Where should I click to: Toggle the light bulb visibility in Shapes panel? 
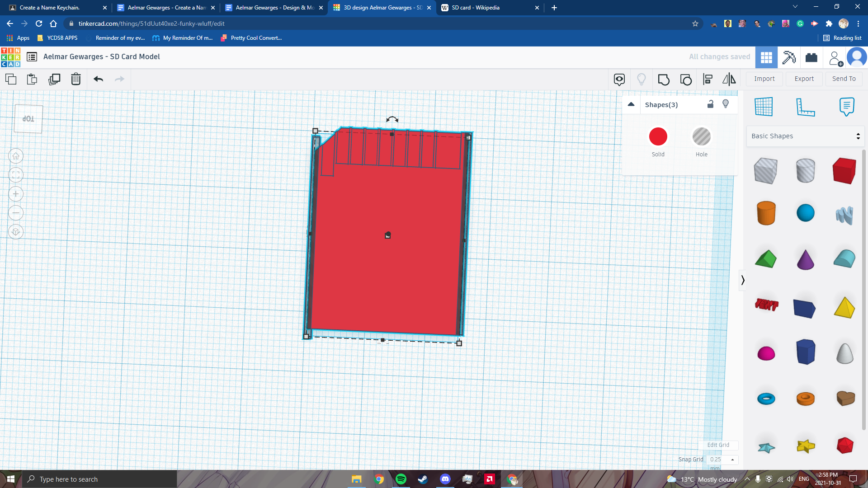[x=726, y=104]
